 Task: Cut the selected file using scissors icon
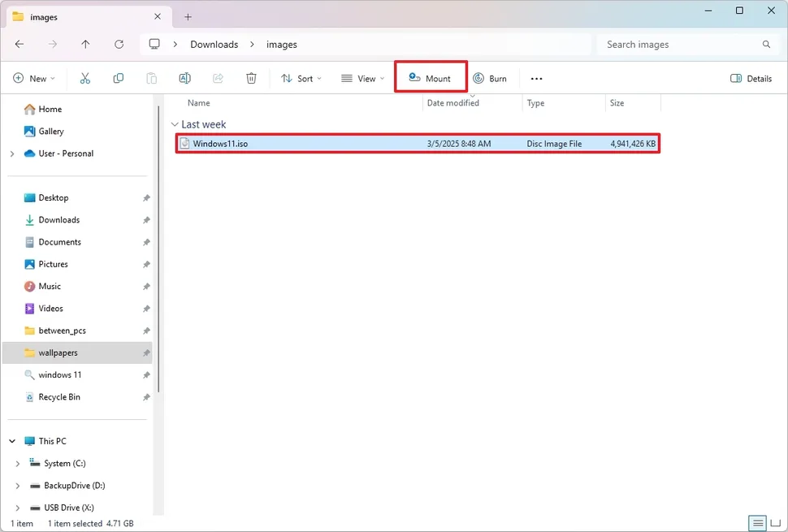pos(84,78)
